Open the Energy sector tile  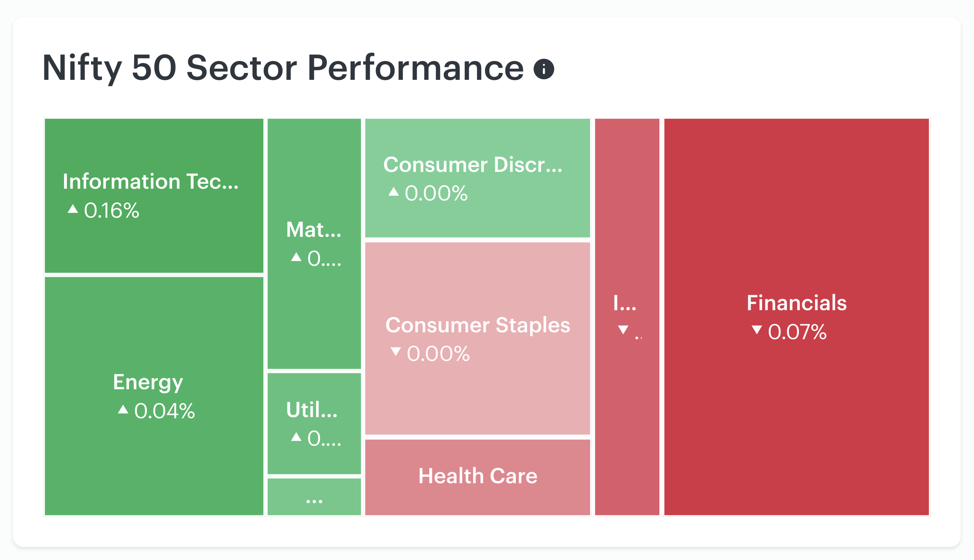[x=154, y=396]
